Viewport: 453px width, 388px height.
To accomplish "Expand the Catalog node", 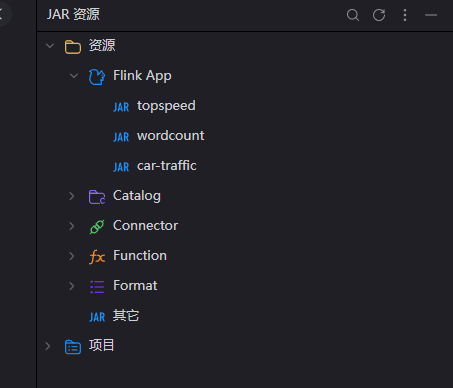I will click(x=72, y=196).
